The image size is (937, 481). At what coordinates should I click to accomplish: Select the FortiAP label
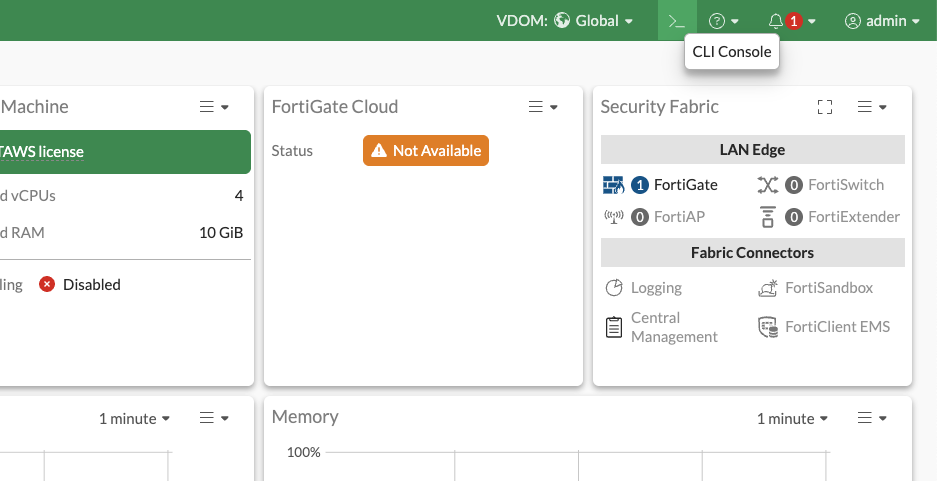click(679, 217)
